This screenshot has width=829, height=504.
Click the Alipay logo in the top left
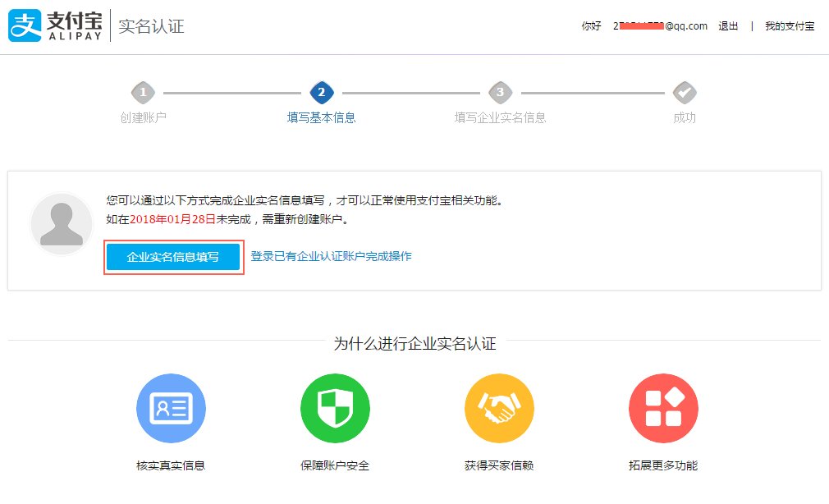pyautogui.click(x=53, y=25)
